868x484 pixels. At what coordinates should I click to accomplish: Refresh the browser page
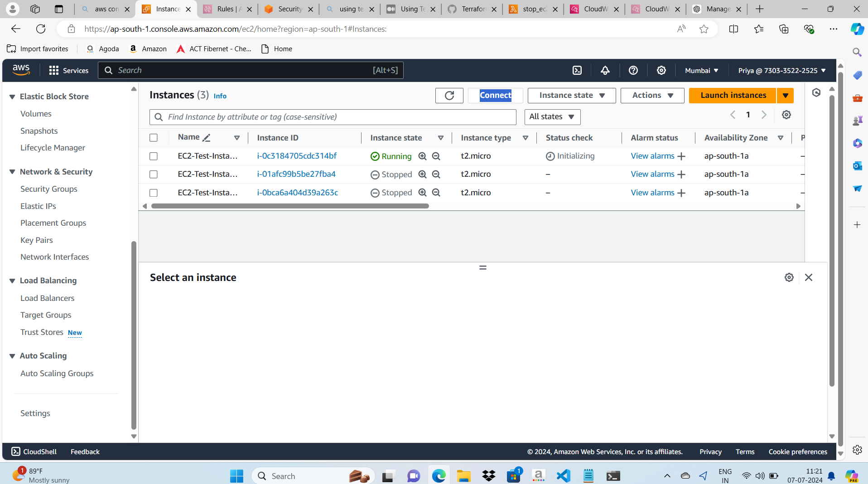[x=41, y=29]
